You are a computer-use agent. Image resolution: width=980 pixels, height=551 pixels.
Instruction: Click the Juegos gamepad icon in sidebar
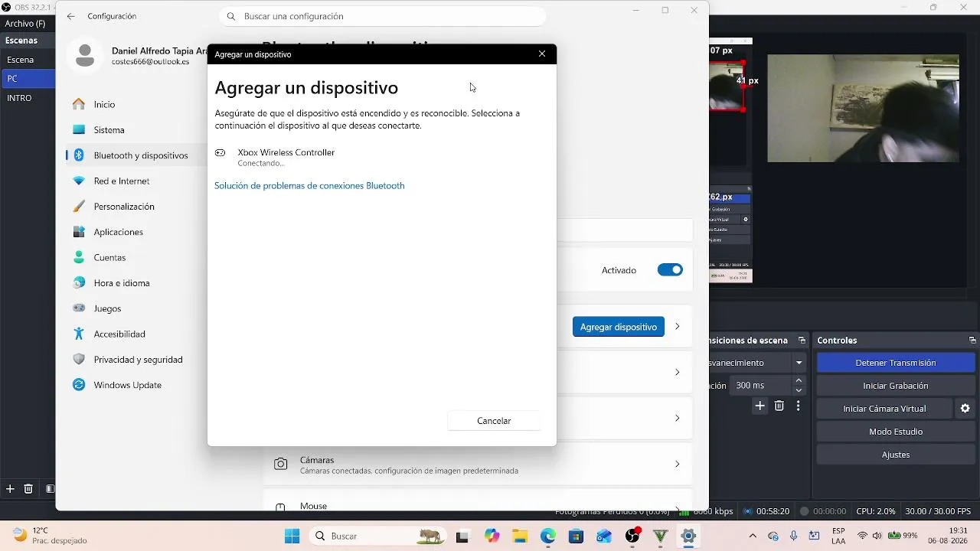pos(79,308)
